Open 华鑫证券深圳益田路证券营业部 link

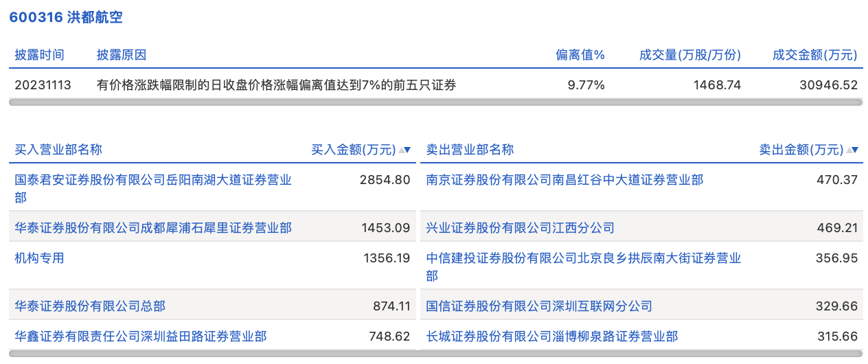click(141, 337)
